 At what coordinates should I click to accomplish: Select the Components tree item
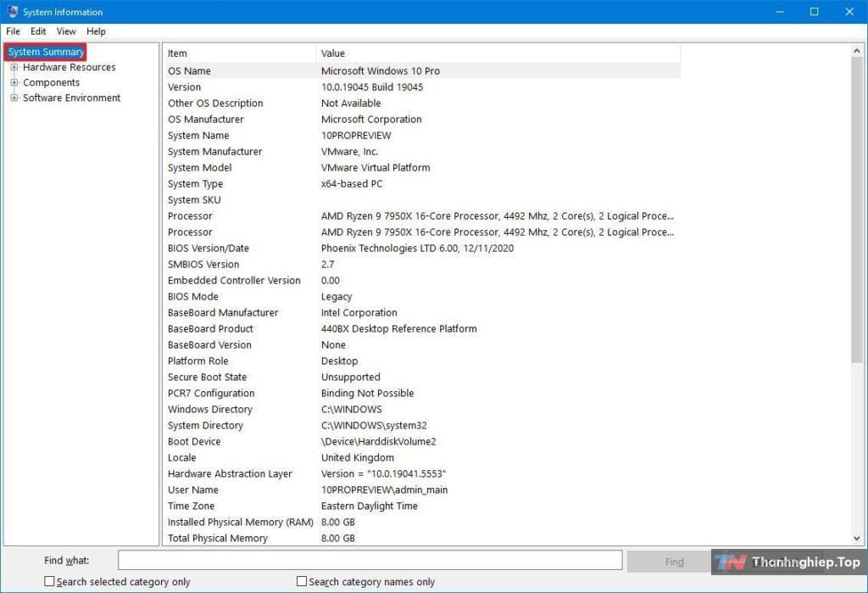click(x=51, y=82)
